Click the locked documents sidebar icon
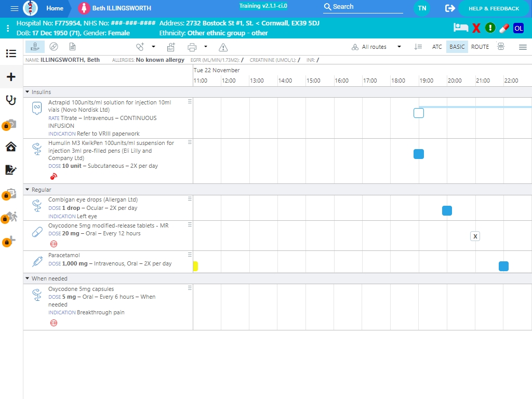Image resolution: width=532 pixels, height=399 pixels. point(9,194)
